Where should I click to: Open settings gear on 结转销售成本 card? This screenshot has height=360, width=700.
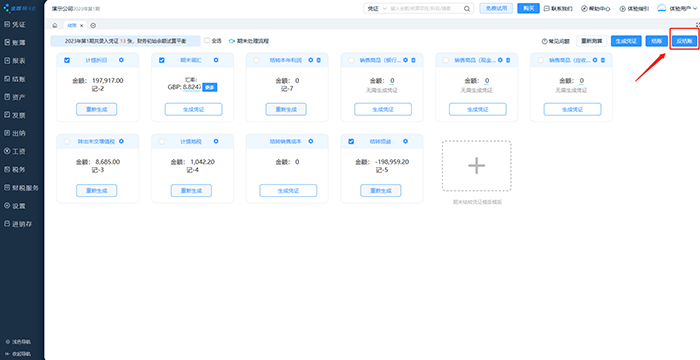(311, 141)
